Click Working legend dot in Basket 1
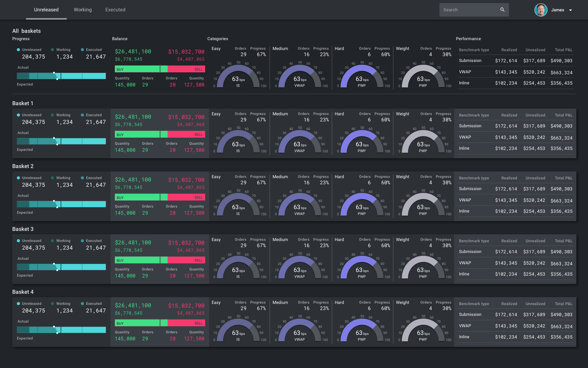 coord(52,115)
